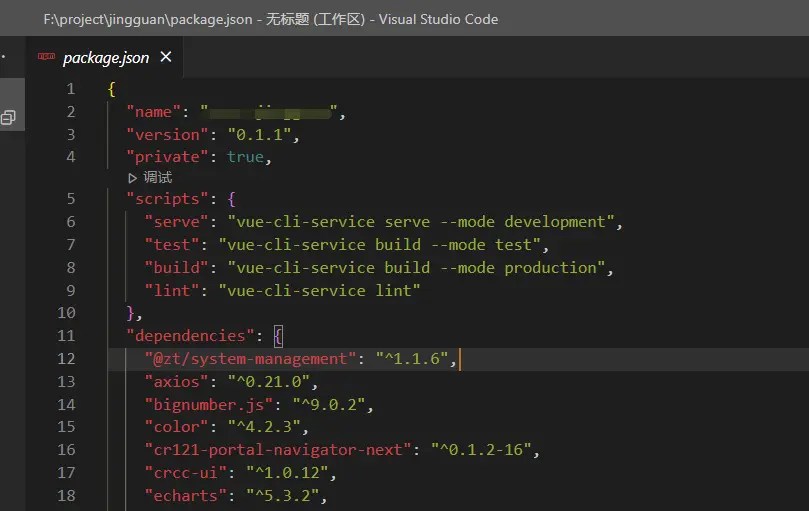Click the window title bar path text
This screenshot has width=809, height=511.
pyautogui.click(x=271, y=19)
